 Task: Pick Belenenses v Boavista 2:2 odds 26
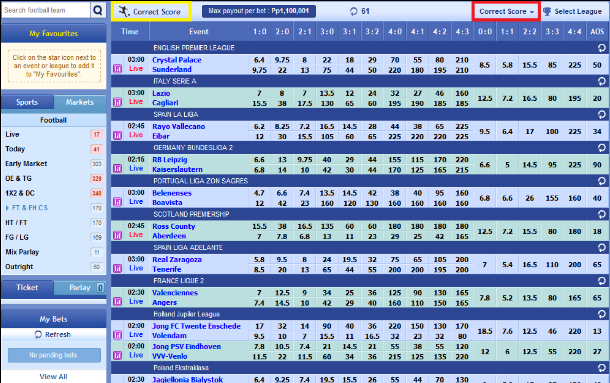[x=529, y=198]
